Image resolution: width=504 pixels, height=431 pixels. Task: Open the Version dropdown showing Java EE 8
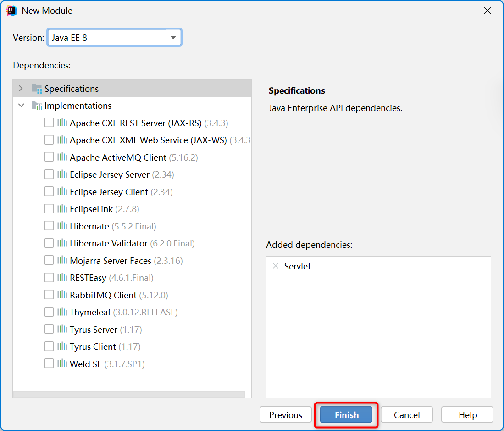(115, 37)
